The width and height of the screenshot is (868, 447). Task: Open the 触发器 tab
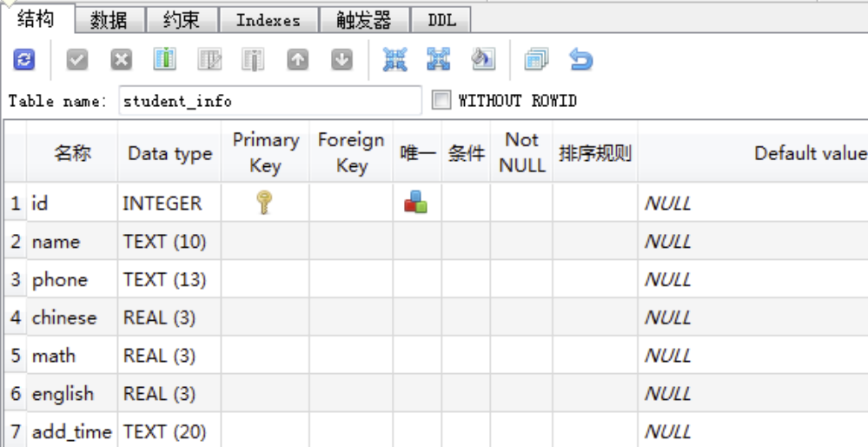(x=363, y=19)
